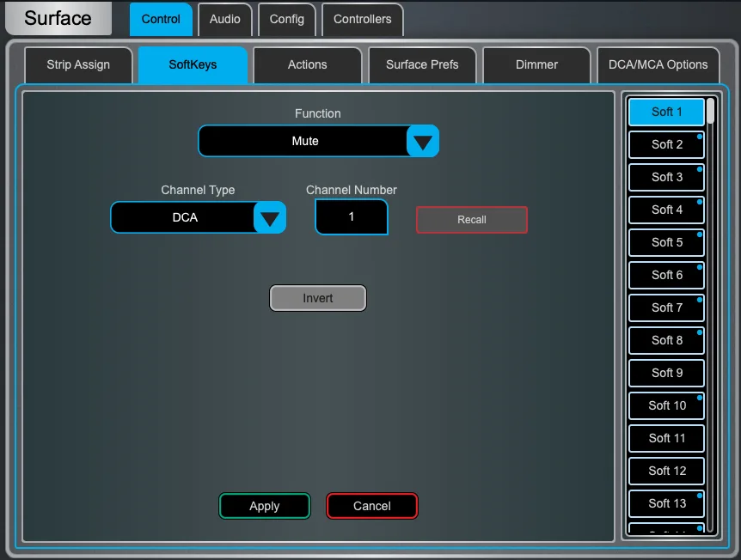Viewport: 741px width, 560px height.
Task: Switch to the Dimmer tab
Action: pos(537,64)
